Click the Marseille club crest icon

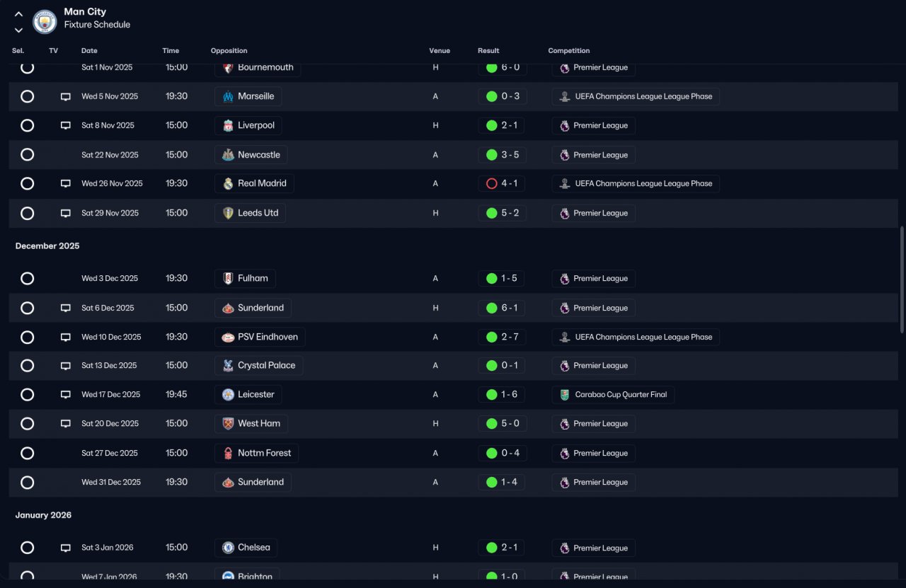click(x=228, y=96)
